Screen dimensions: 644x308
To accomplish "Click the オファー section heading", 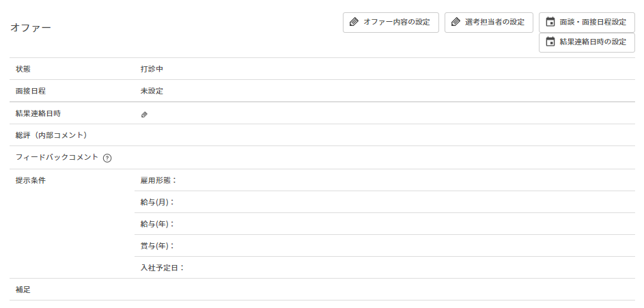I will tap(31, 28).
